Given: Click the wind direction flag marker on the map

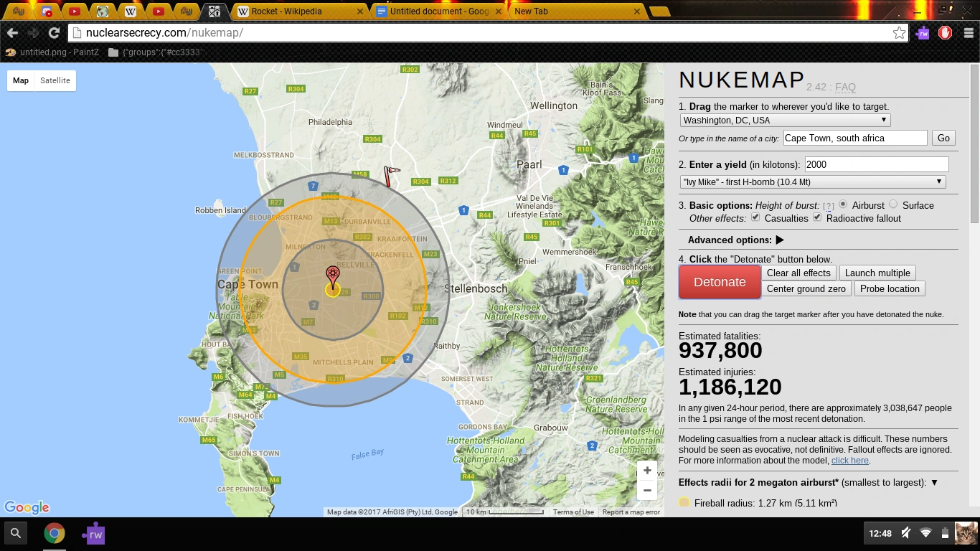Looking at the screenshot, I should (x=391, y=176).
